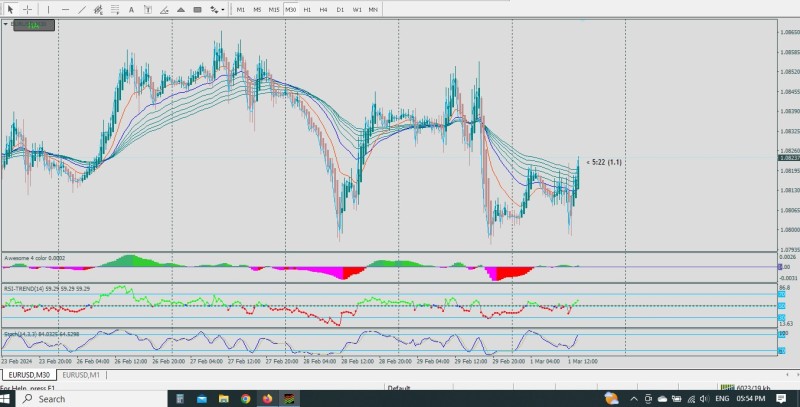Select the trendline drawing tool
This screenshot has width=800, height=407.
click(x=84, y=9)
